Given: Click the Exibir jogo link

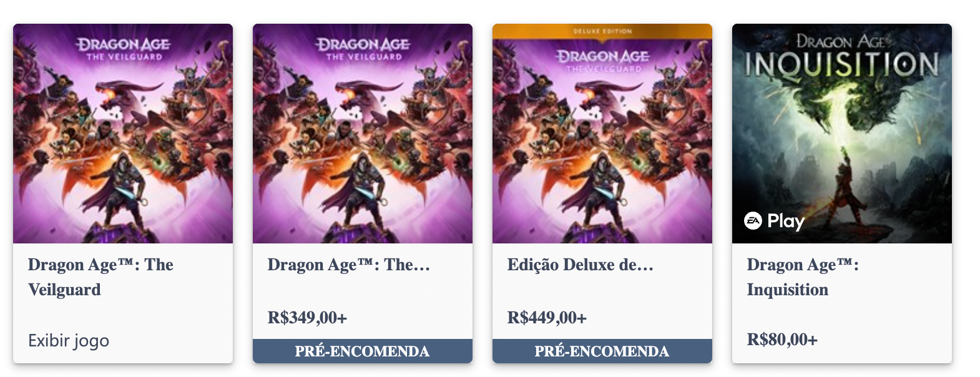Looking at the screenshot, I should 69,341.
